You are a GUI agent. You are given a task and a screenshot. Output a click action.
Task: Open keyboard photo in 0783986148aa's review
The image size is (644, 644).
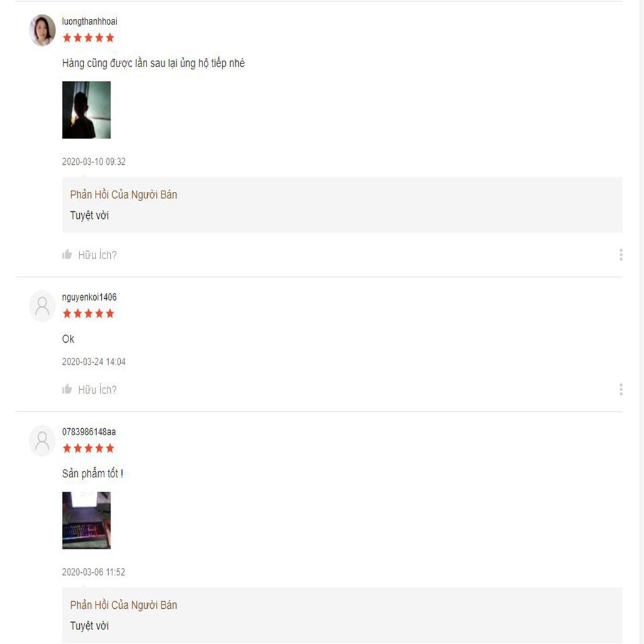click(86, 520)
